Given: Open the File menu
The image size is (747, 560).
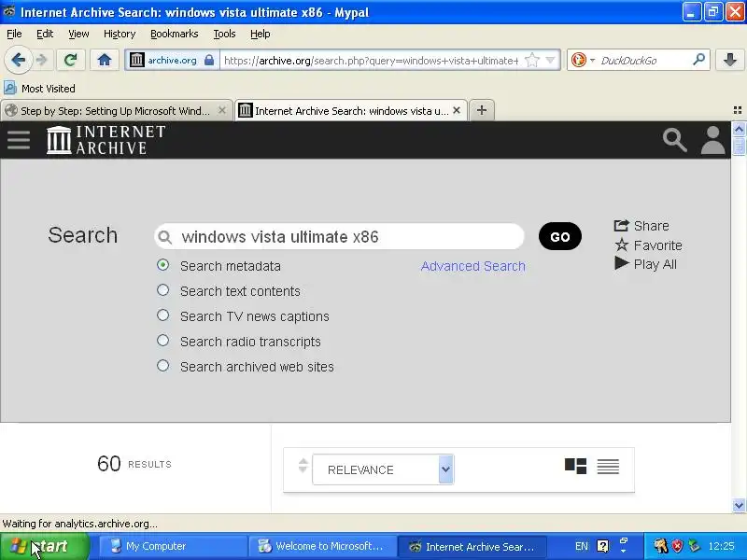Looking at the screenshot, I should [x=14, y=34].
